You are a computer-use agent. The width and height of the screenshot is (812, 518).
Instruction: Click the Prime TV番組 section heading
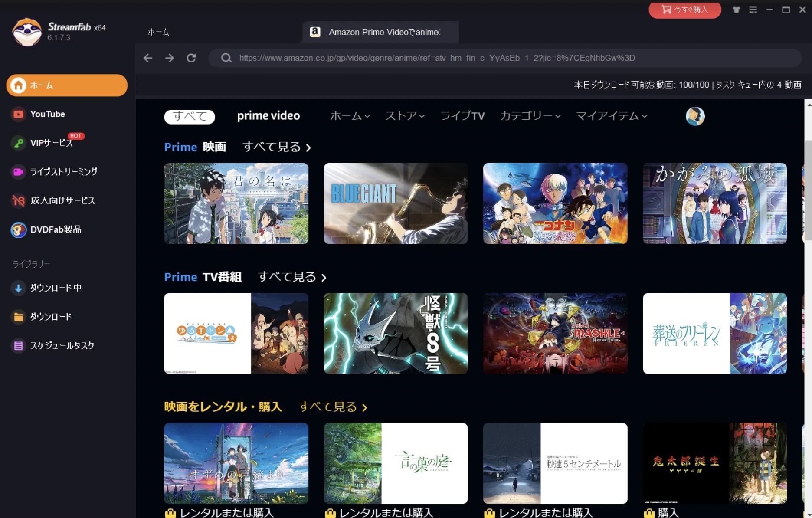pyautogui.click(x=203, y=277)
